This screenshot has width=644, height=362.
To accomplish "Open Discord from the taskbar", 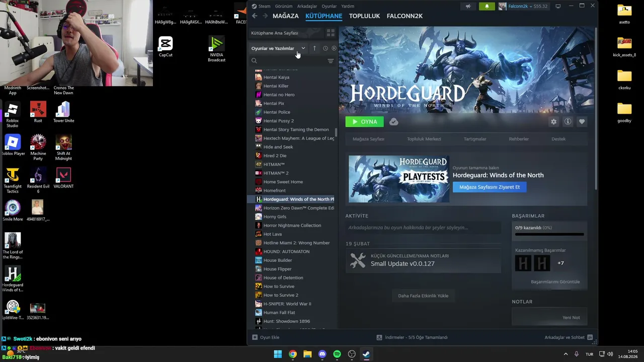I will click(x=322, y=354).
